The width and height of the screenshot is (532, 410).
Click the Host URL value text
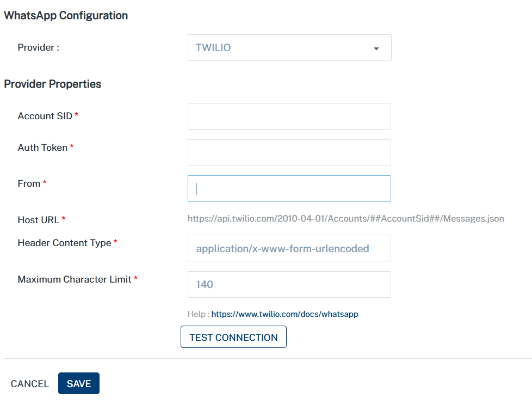coord(345,219)
